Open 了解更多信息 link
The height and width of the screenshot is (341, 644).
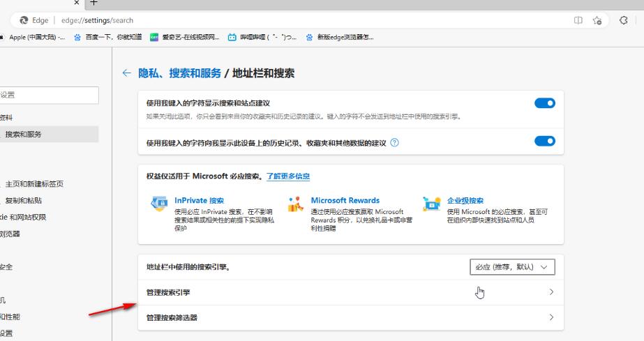coord(288,176)
